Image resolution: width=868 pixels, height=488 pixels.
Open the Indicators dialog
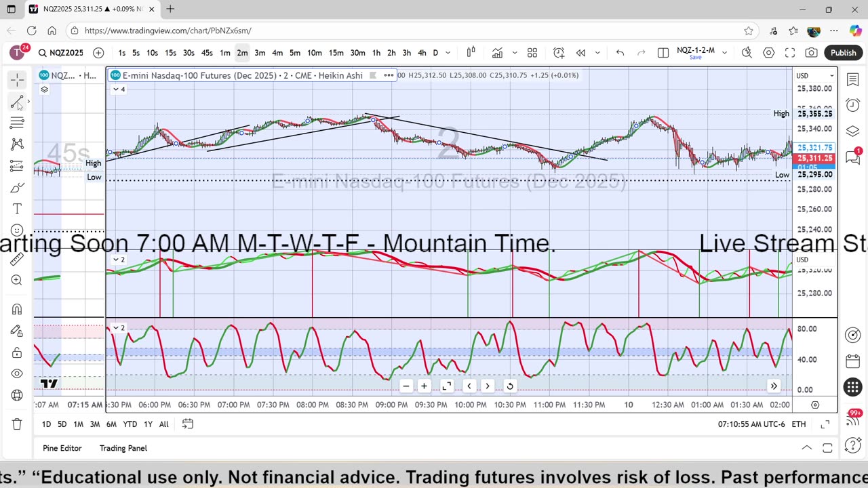click(x=497, y=53)
